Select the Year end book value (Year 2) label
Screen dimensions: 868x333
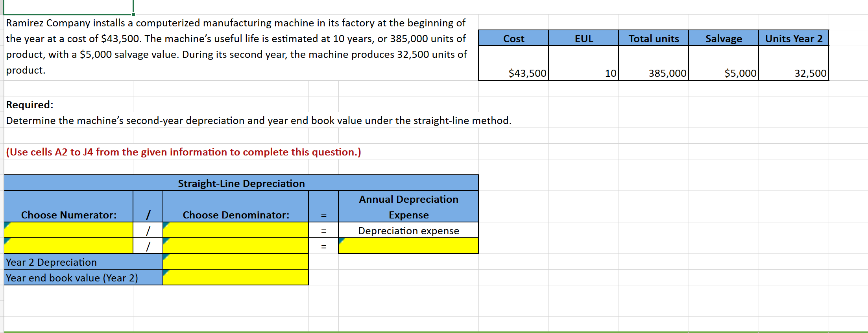pyautogui.click(x=83, y=277)
